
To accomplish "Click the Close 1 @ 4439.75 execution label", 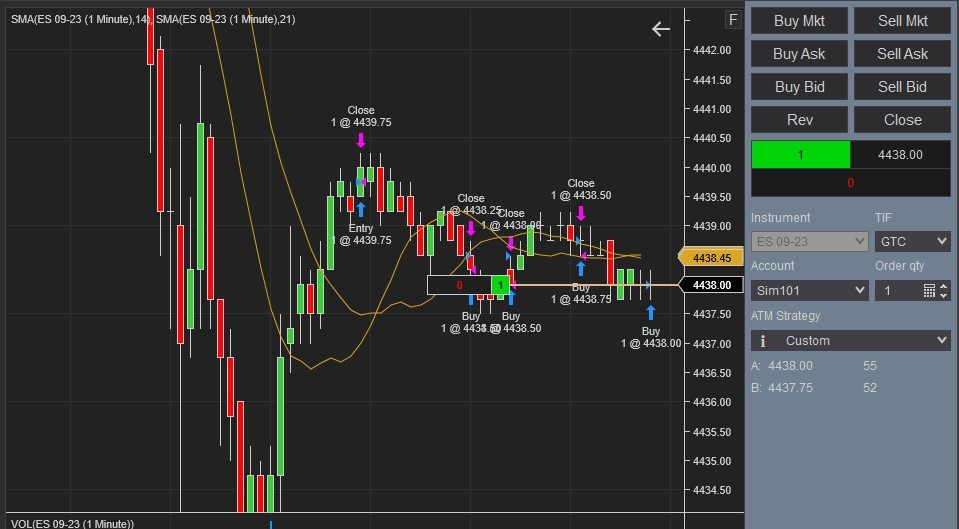I will click(x=361, y=116).
